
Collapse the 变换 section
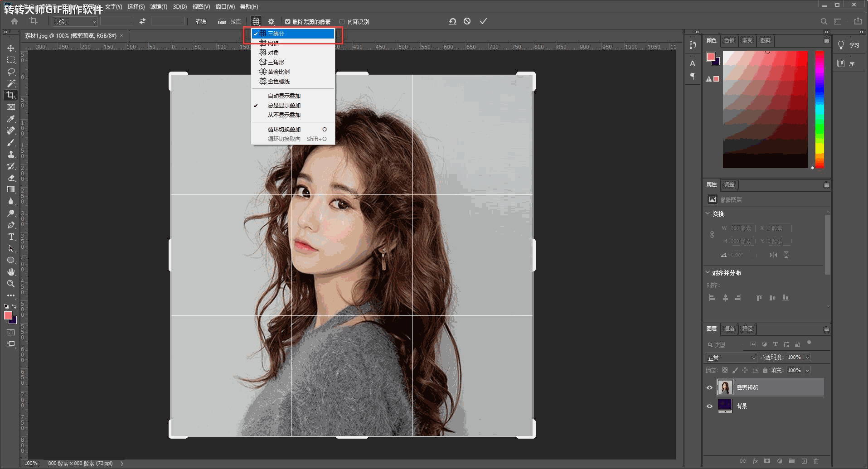[x=708, y=213]
